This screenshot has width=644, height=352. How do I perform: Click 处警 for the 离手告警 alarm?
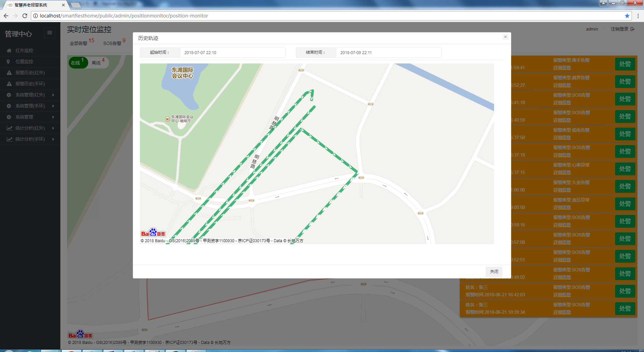(x=625, y=64)
